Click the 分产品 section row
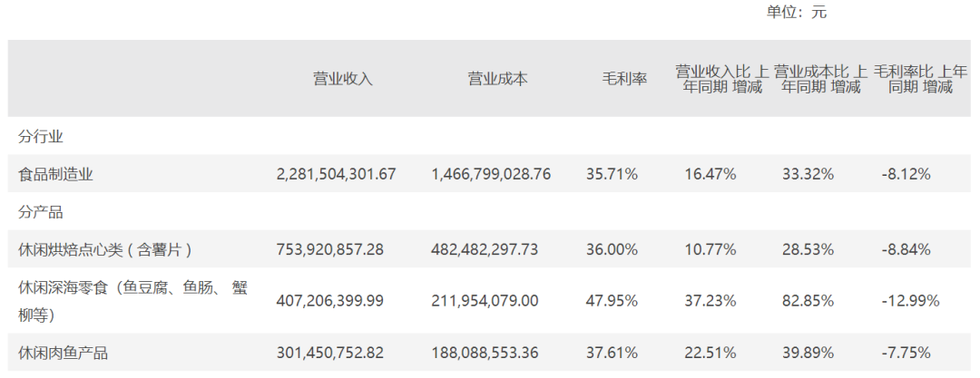Image resolution: width=980 pixels, height=378 pixels. pyautogui.click(x=41, y=212)
